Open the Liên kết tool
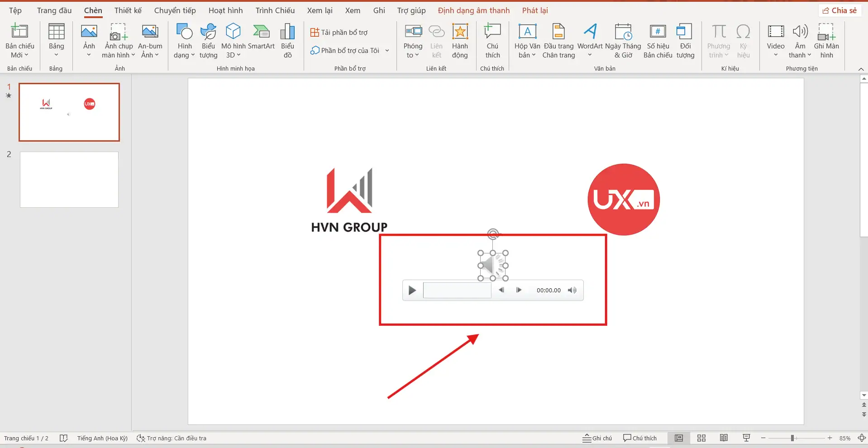 pyautogui.click(x=436, y=41)
